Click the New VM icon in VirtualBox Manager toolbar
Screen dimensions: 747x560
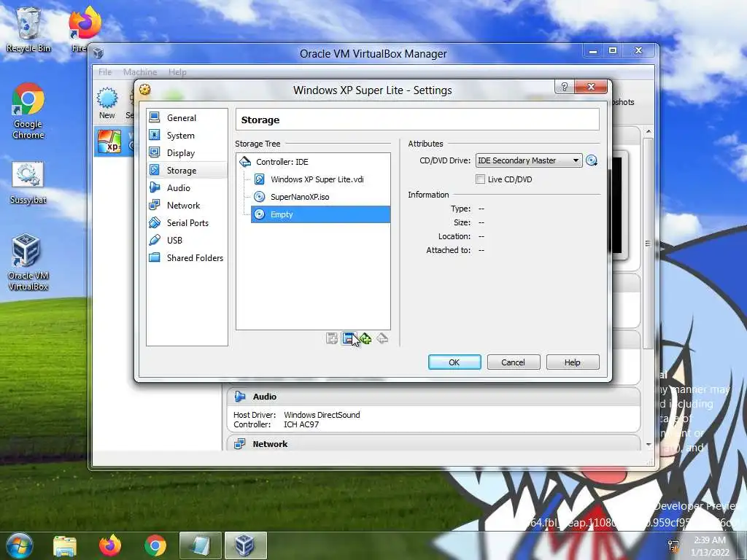(x=107, y=103)
